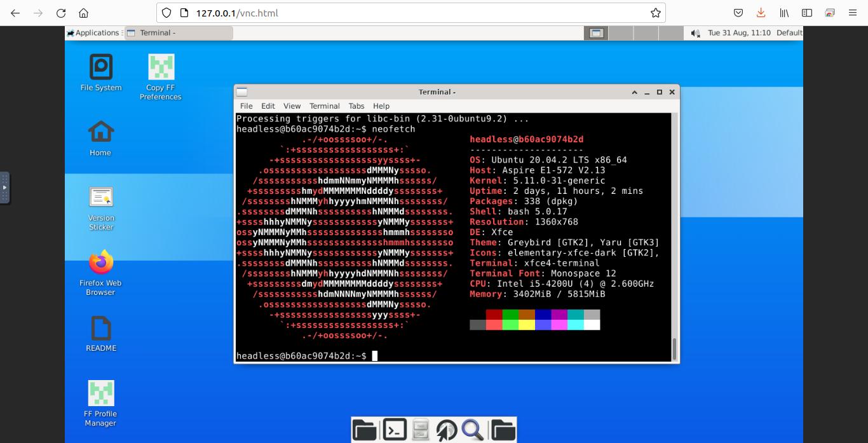
Task: Open the browser Library icon
Action: [785, 13]
